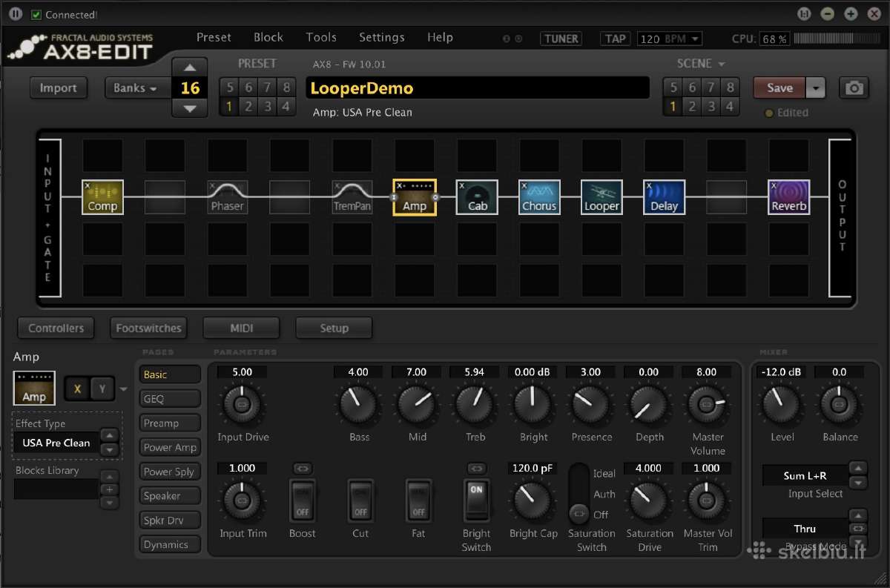Switch to the GEQ page
This screenshot has height=588, width=890.
pyautogui.click(x=170, y=399)
